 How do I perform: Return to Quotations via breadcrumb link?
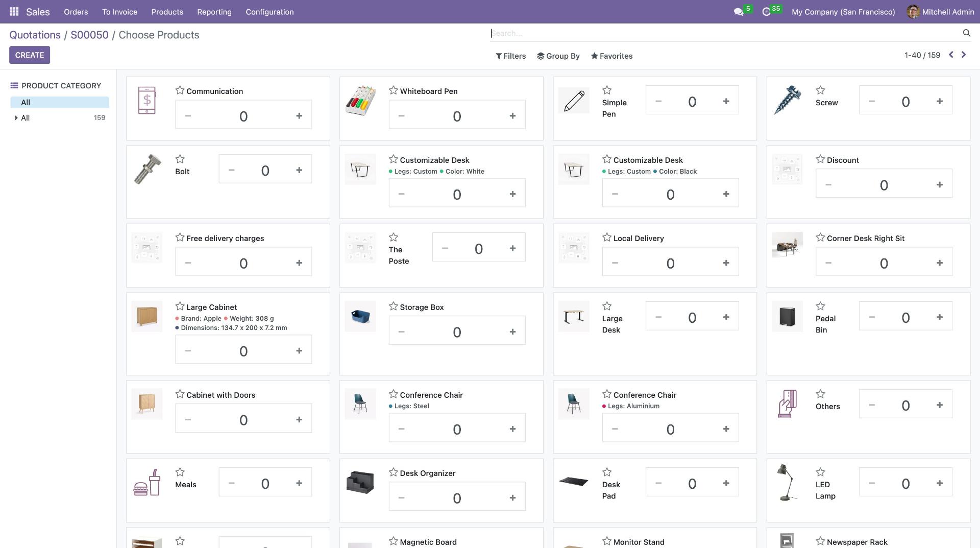click(35, 35)
